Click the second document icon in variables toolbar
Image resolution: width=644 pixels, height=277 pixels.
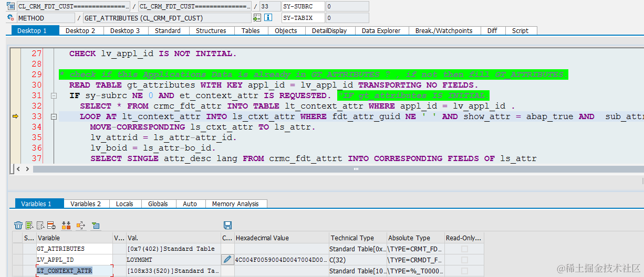coord(41,226)
